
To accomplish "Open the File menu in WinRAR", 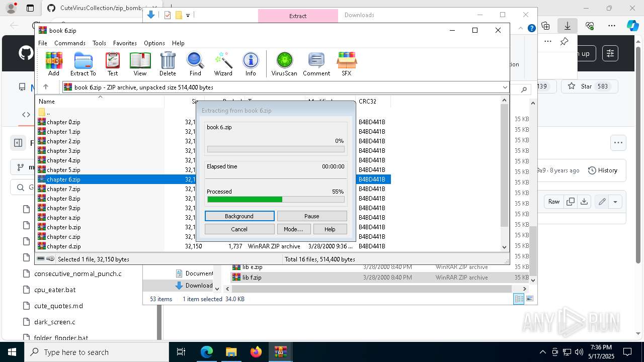I will point(43,43).
